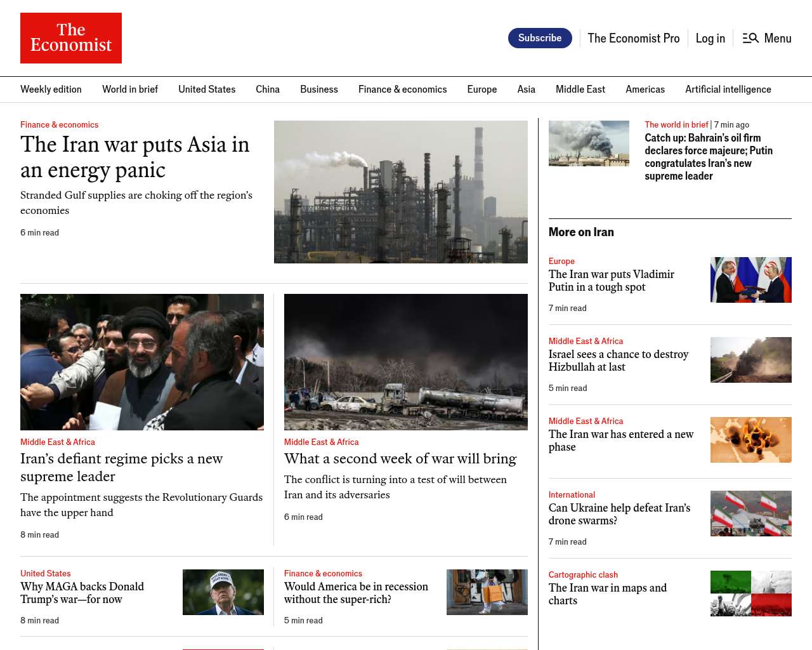Click the Iran maps and charts thumbnail
This screenshot has width=812, height=650.
(x=750, y=594)
